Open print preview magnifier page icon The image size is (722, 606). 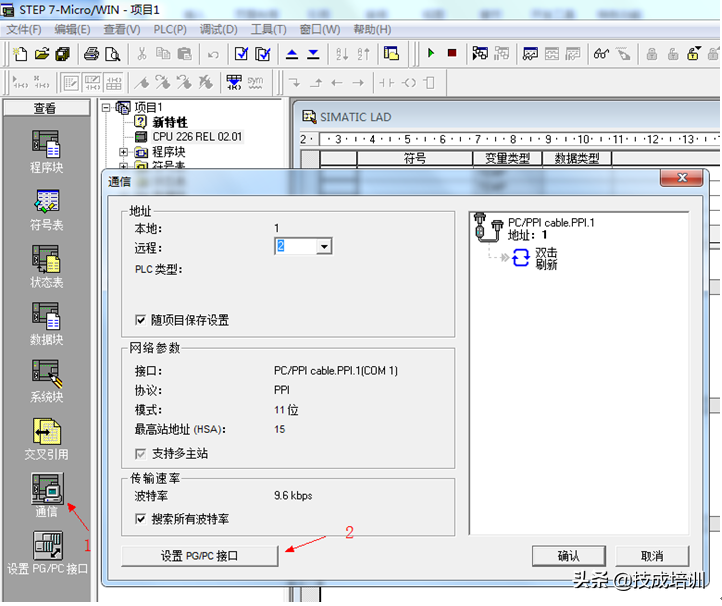click(x=112, y=54)
